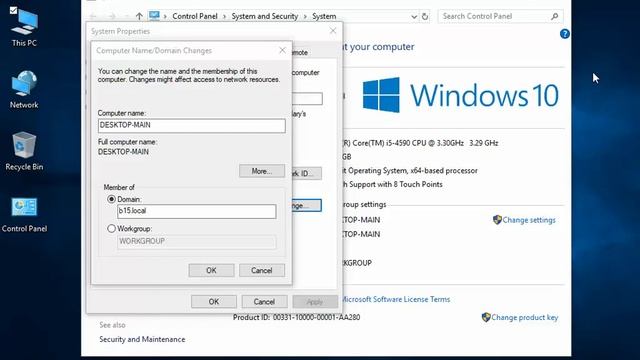Toggle the checkbox on This PC icon
Screen dimensions: 640x360
[13, 10]
